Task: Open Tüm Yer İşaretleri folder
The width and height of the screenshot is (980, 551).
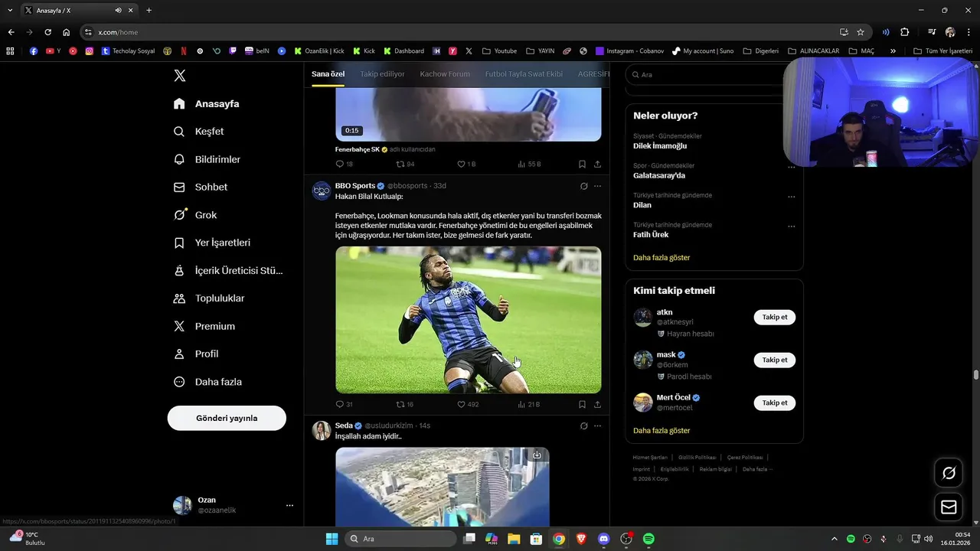Action: coord(942,51)
